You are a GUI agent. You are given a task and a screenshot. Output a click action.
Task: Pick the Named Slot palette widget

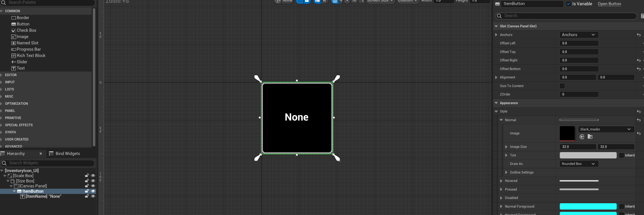point(25,43)
